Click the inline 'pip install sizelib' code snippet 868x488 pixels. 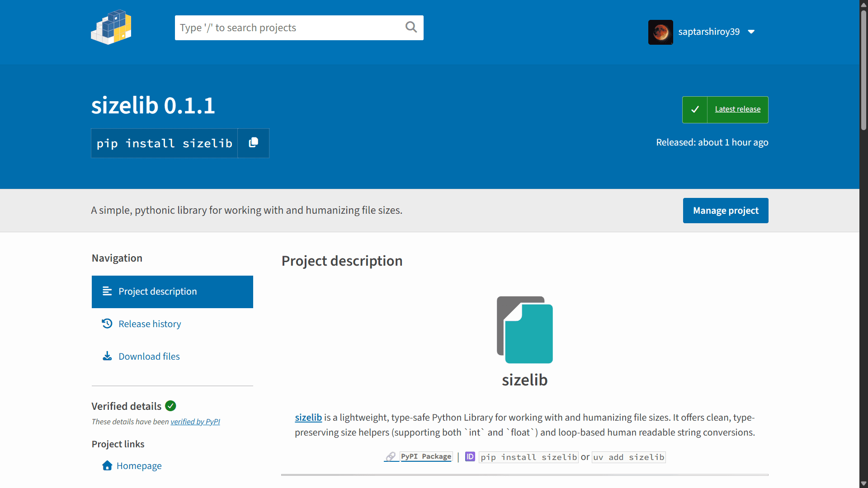528,457
